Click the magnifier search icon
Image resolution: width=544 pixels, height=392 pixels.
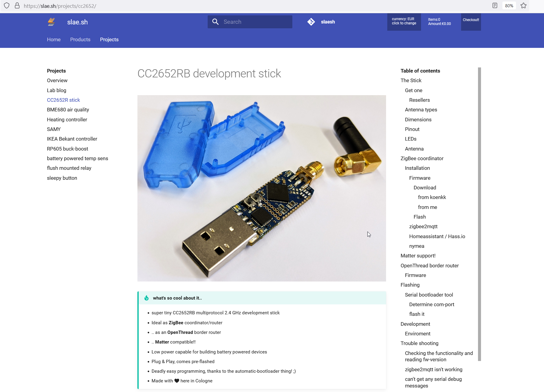click(215, 22)
